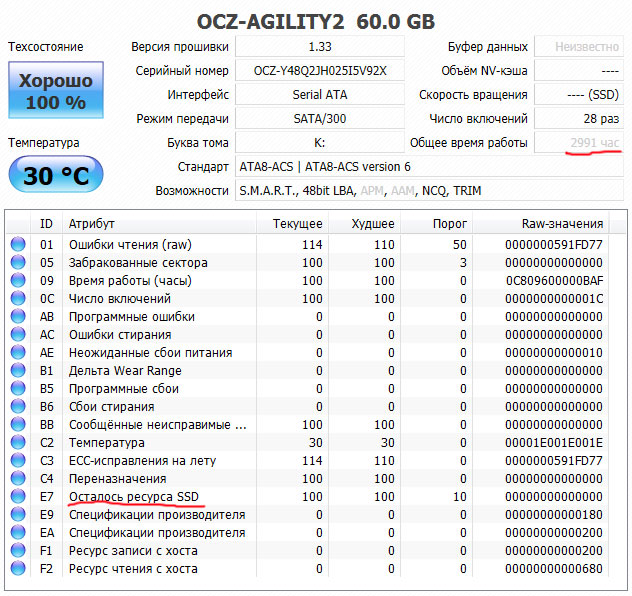Click the Хорошо 100 % health status button

click(55, 92)
